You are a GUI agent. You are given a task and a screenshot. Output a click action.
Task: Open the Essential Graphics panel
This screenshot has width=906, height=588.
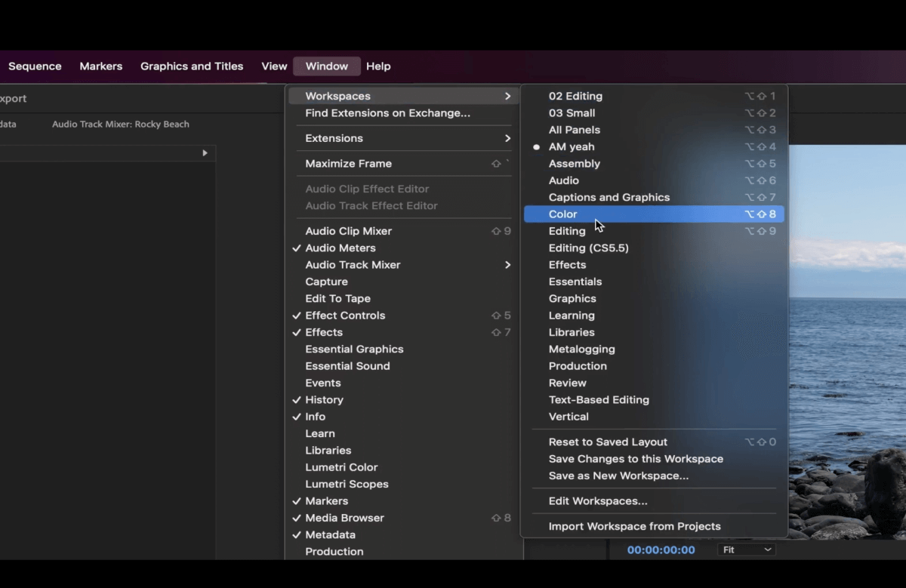tap(402, 349)
